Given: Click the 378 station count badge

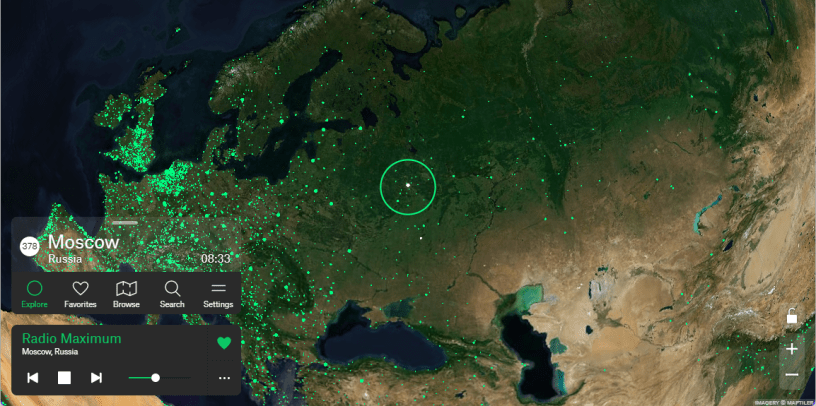Looking at the screenshot, I should 30,245.
